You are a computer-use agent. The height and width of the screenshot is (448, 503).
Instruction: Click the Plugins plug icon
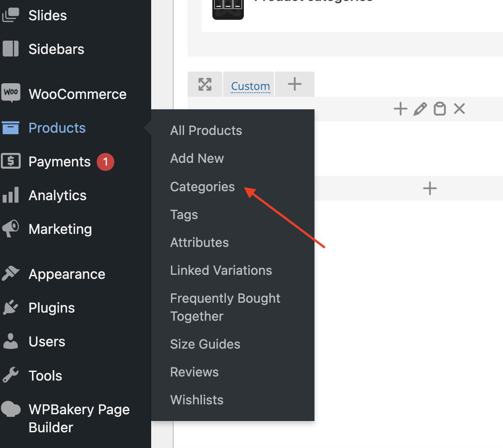click(11, 307)
